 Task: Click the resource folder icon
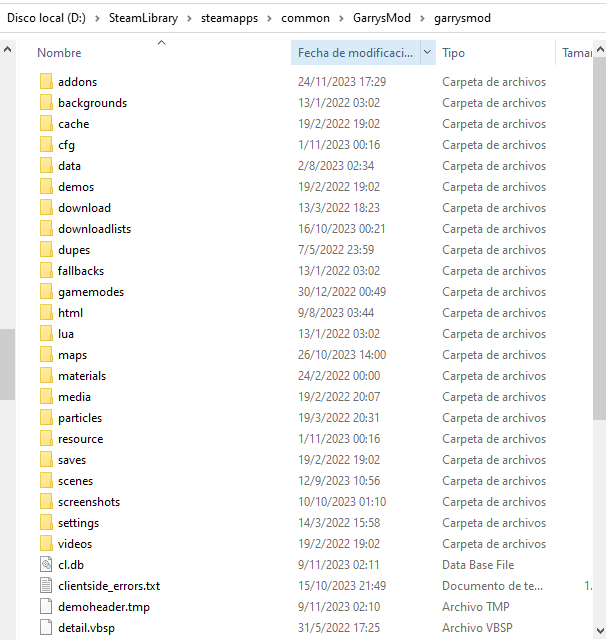coord(46,439)
